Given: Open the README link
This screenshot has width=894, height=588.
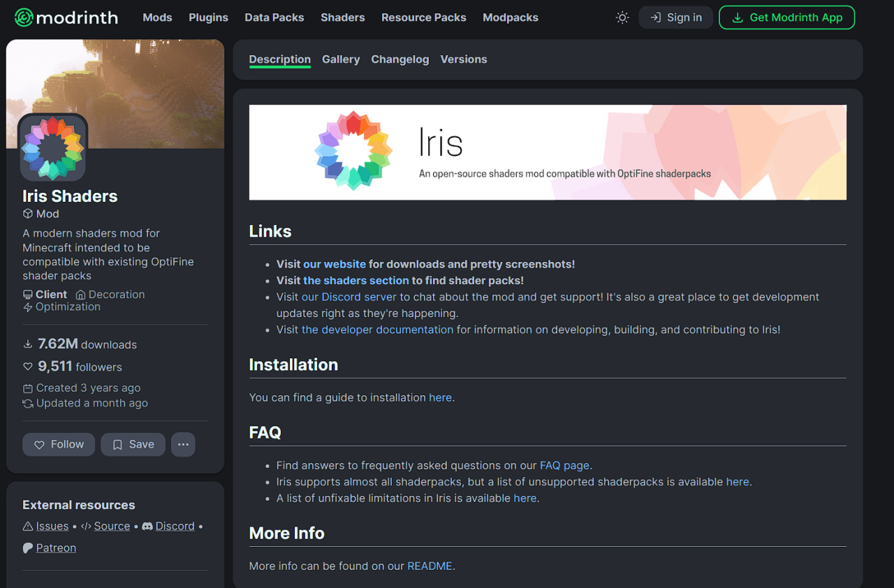Looking at the screenshot, I should coord(430,566).
